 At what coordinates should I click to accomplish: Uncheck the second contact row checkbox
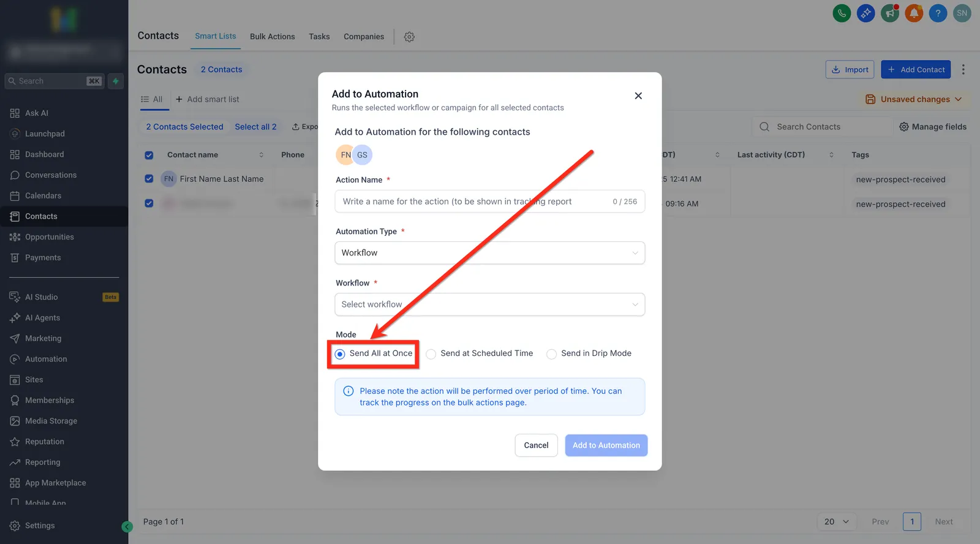149,203
